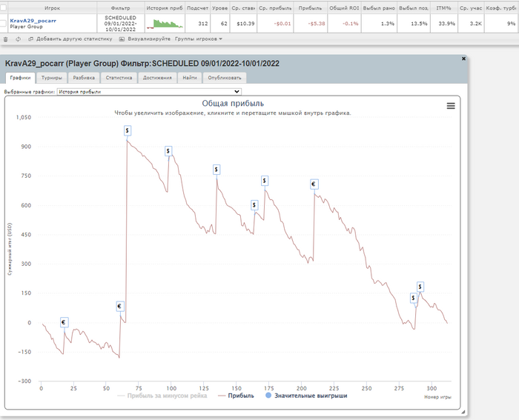This screenshot has width=519, height=420.
Task: Toggle 'Значительные выигрыши' legend series
Action: (x=306, y=396)
